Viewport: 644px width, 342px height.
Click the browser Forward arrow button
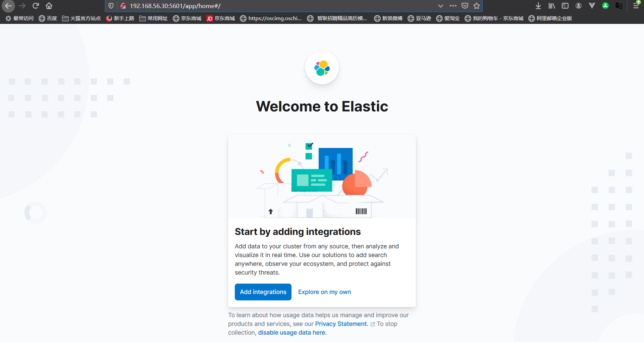click(x=22, y=6)
